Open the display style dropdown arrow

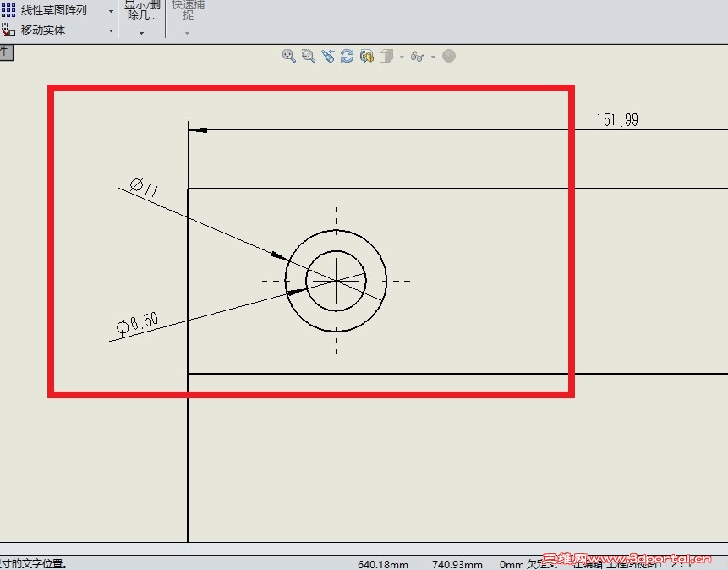[402, 57]
